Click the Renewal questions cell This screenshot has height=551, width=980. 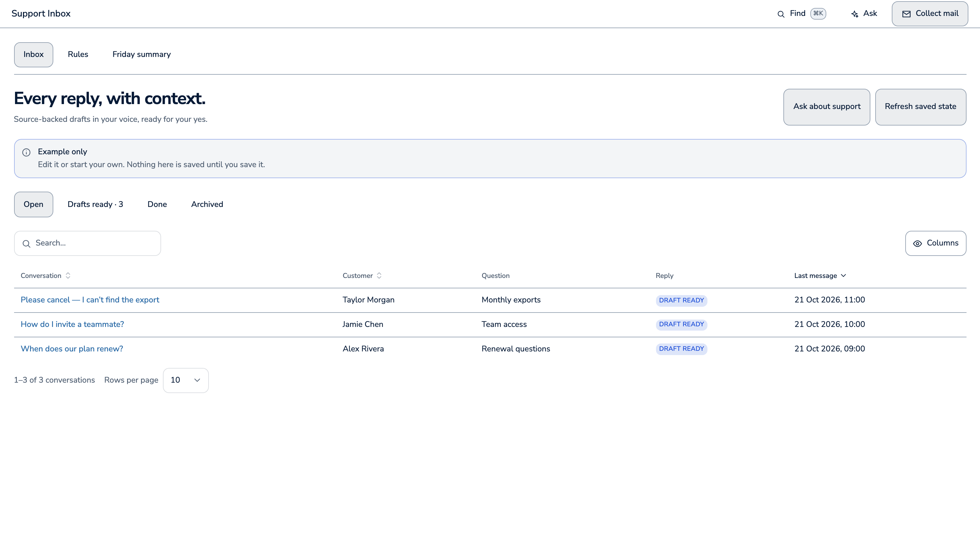point(515,349)
